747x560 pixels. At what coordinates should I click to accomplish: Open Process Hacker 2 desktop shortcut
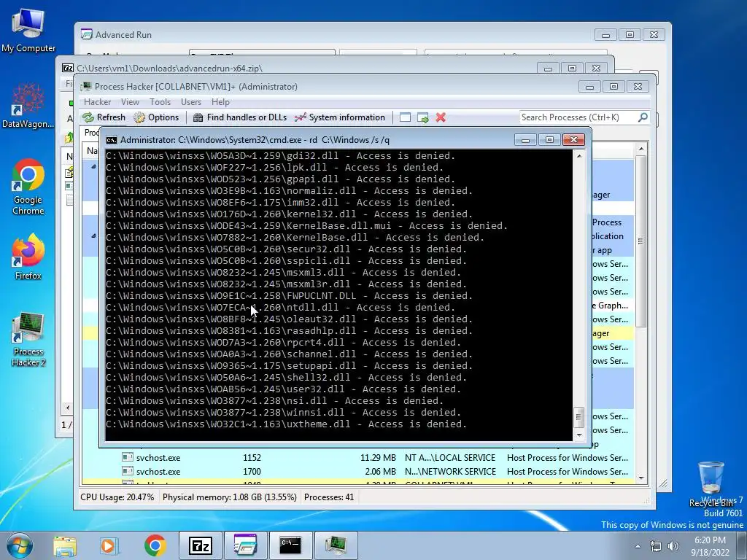click(x=28, y=339)
